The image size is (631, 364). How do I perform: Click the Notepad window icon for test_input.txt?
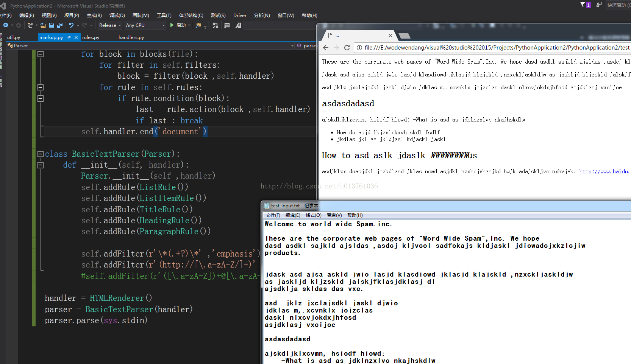coord(267,206)
